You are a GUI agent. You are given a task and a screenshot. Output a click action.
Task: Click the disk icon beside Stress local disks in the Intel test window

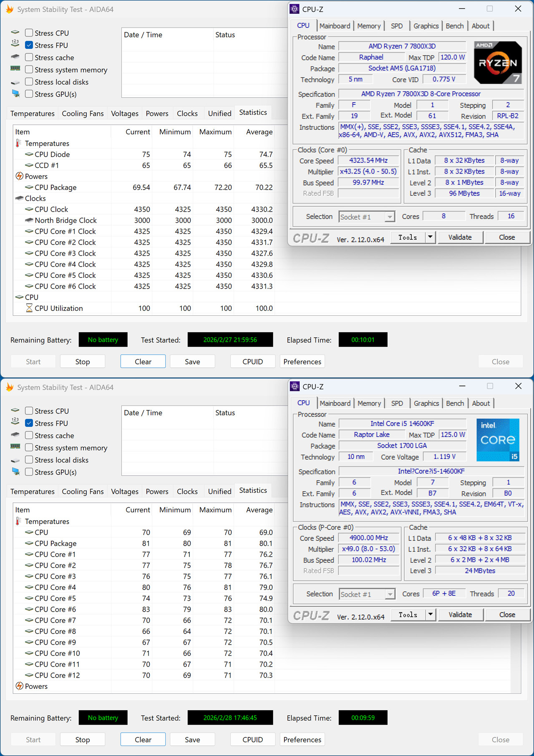15,460
